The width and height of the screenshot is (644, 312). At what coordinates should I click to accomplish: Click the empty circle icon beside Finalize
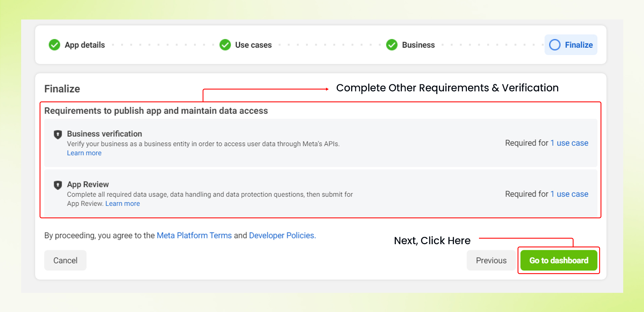click(x=554, y=45)
